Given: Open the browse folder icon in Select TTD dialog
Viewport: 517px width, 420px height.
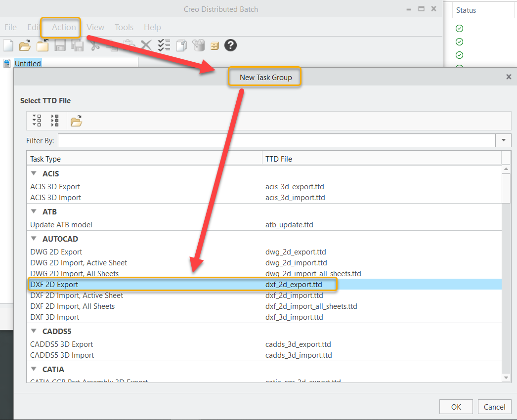Looking at the screenshot, I should tap(76, 120).
